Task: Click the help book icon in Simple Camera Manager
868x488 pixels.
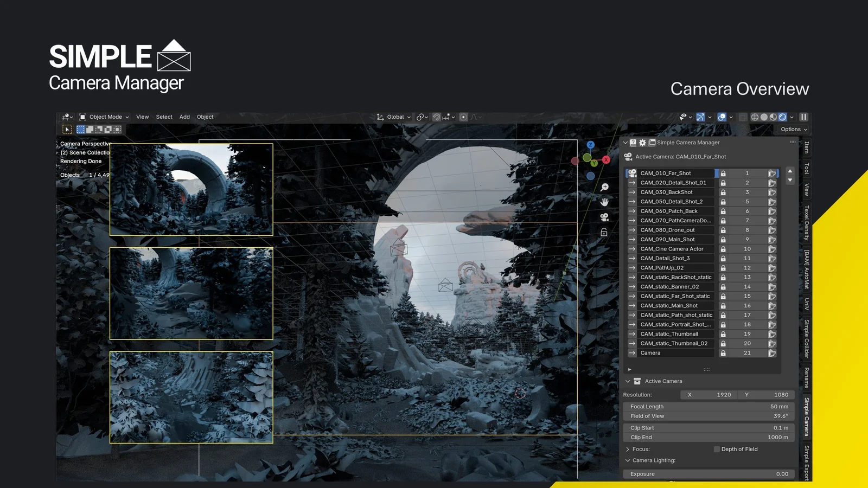Action: (x=633, y=143)
